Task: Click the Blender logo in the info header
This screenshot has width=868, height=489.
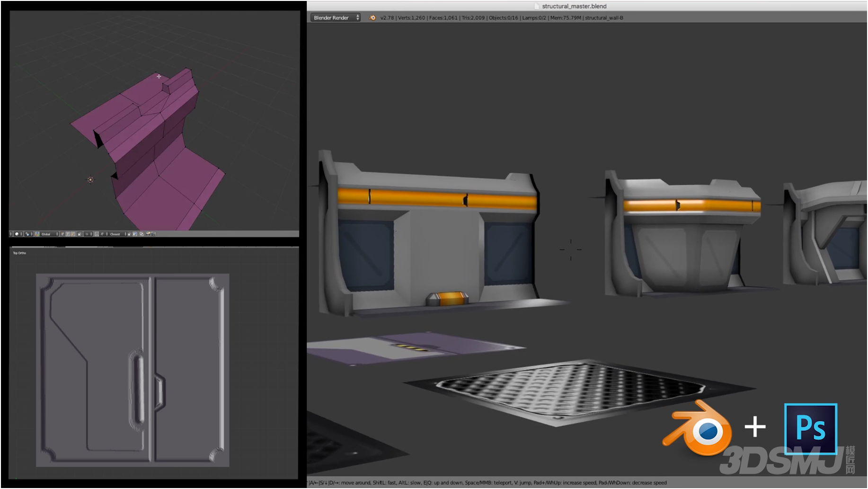Action: pos(372,18)
